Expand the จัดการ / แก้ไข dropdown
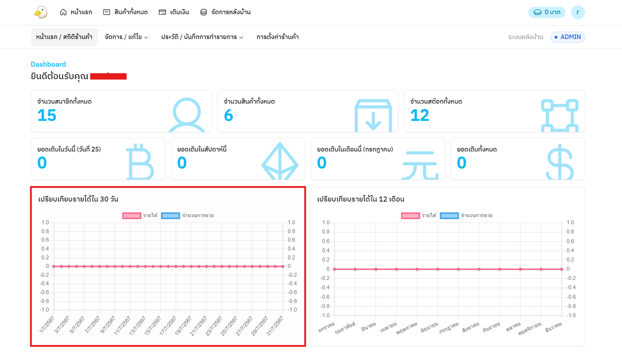 (x=126, y=37)
